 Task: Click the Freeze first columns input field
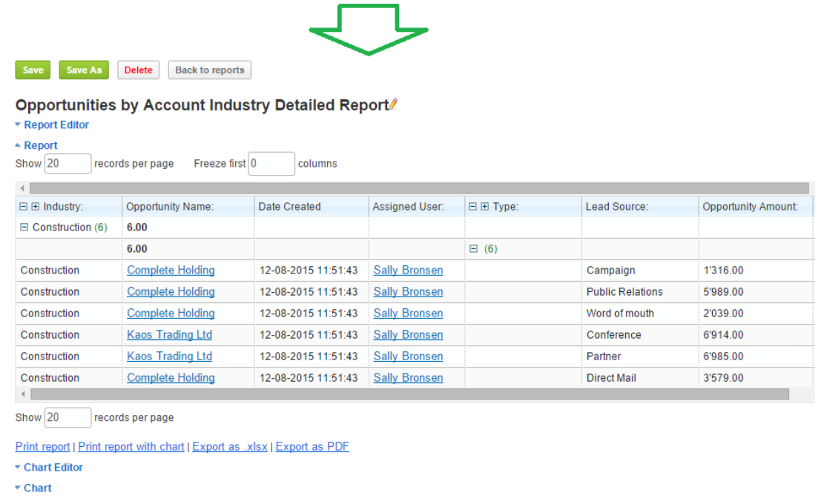(271, 164)
